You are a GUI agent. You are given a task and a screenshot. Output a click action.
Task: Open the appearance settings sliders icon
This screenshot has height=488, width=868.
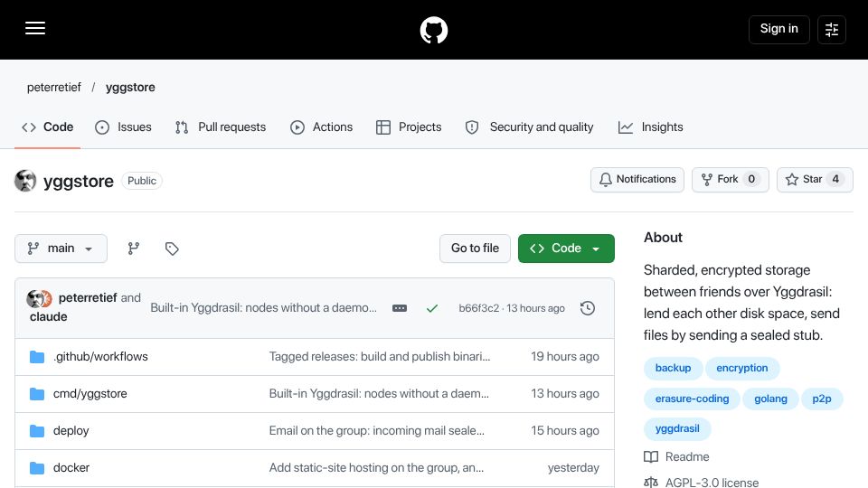point(832,29)
